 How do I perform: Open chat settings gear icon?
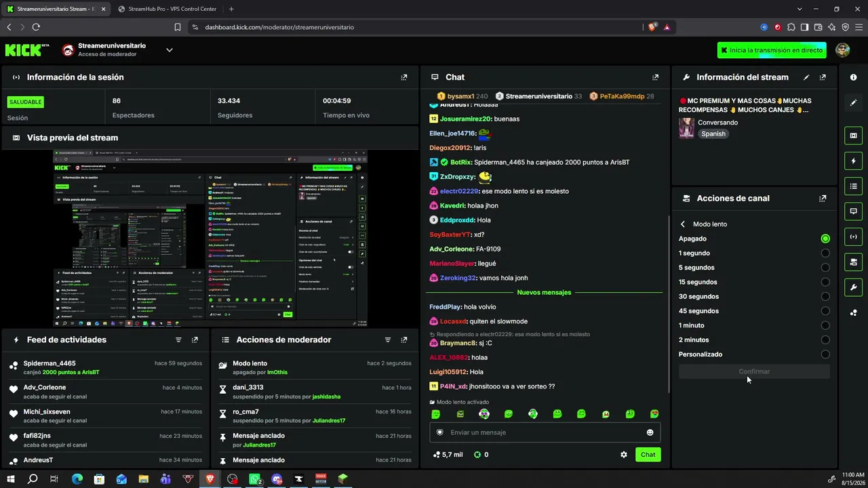[624, 455]
